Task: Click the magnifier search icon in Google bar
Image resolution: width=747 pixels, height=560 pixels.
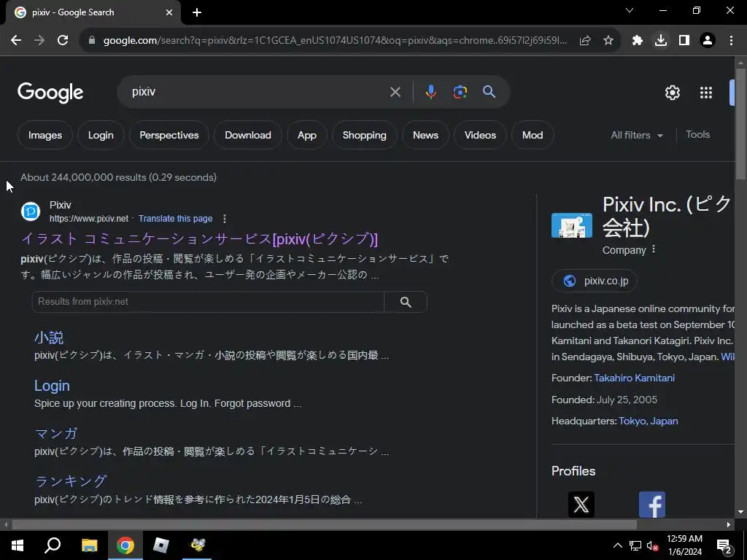Action: pyautogui.click(x=489, y=92)
